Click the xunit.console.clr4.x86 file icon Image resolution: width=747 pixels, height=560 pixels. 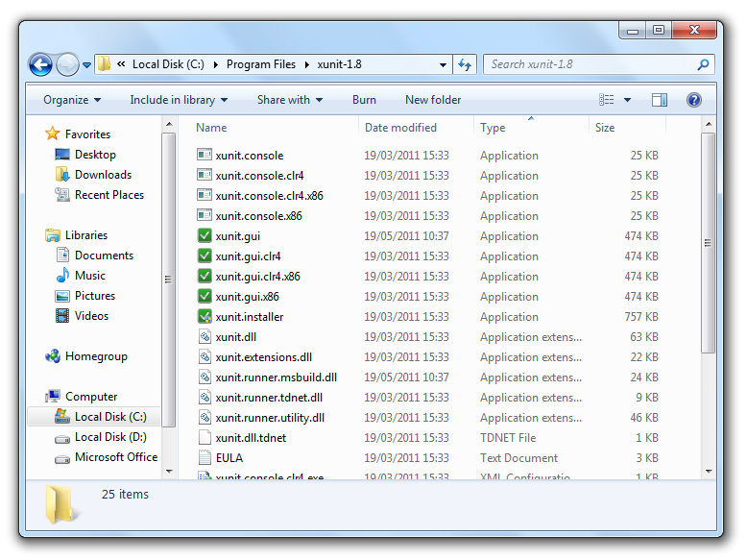coord(205,195)
